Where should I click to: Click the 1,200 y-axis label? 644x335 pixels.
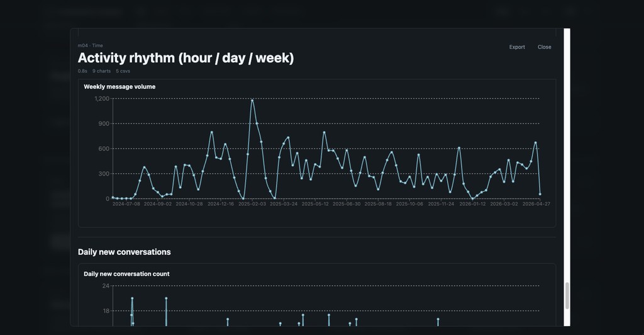point(102,99)
